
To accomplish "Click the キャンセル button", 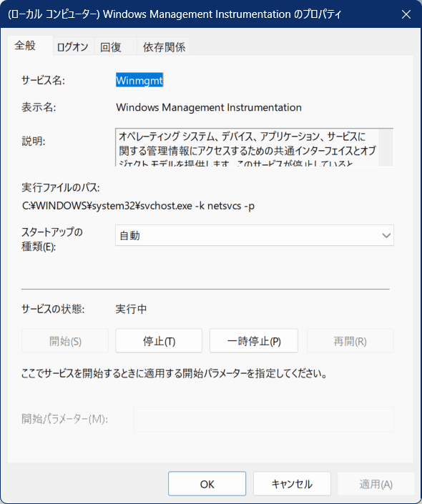I will [x=292, y=484].
